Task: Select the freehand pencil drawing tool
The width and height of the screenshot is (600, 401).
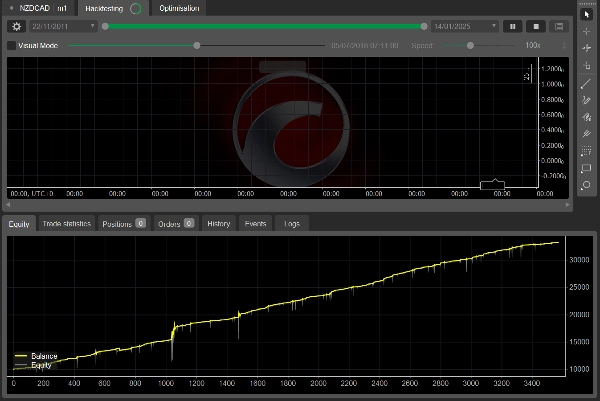Action: pos(586,100)
